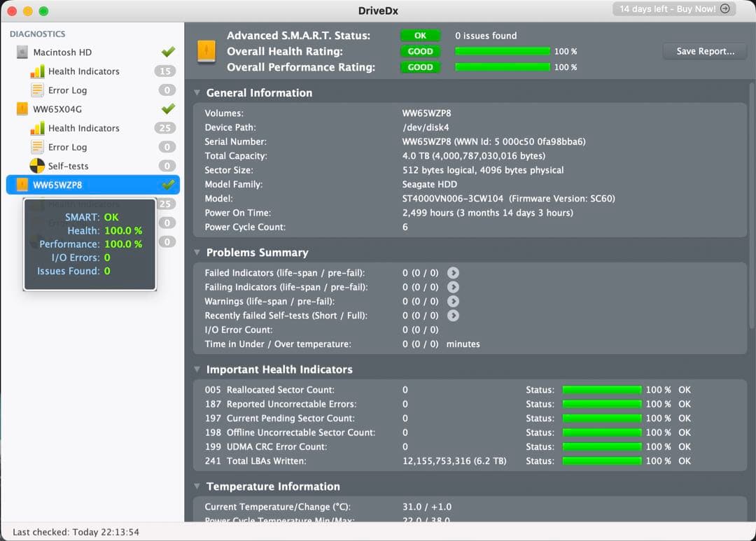The width and height of the screenshot is (756, 541).
Task: Click the OK S.M.A.R.T. status badge
Action: pos(421,36)
